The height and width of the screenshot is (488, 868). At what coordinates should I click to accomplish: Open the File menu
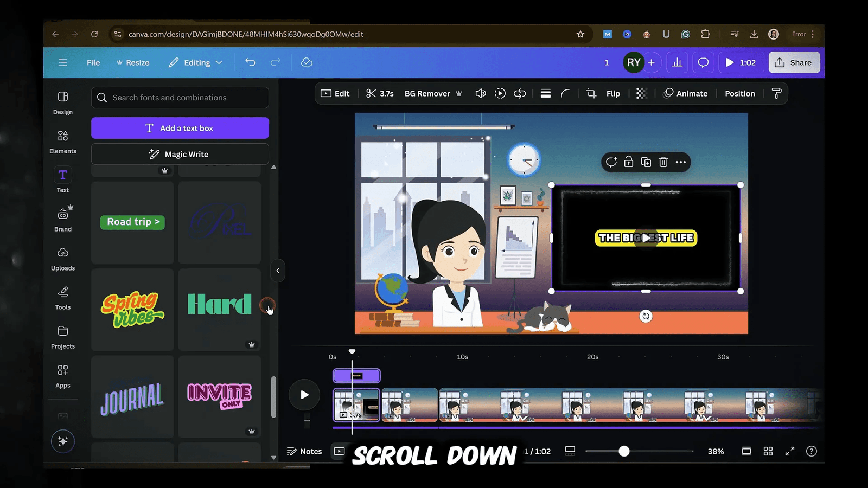(93, 62)
